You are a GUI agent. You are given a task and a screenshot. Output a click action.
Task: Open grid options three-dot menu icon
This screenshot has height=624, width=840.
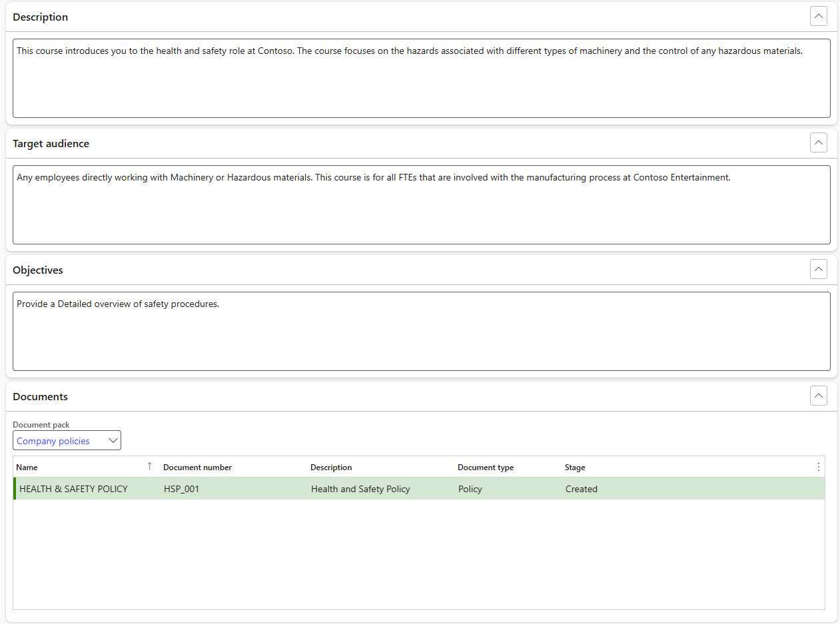tap(819, 468)
